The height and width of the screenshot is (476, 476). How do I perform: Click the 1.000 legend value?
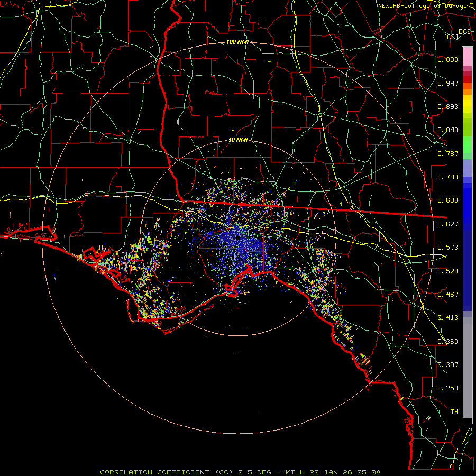point(448,59)
